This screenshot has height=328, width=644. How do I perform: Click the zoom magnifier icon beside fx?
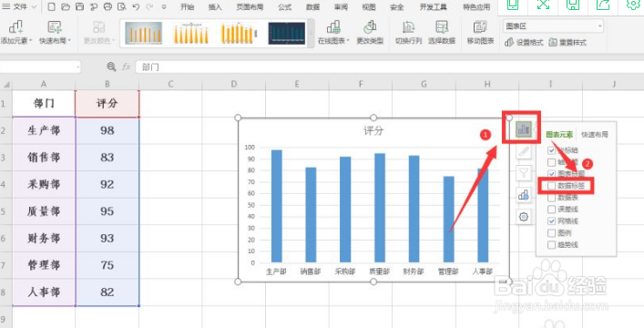(x=111, y=67)
